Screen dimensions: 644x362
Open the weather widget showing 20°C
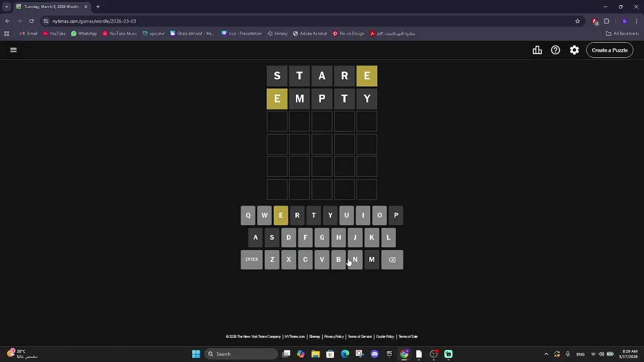coord(22,354)
